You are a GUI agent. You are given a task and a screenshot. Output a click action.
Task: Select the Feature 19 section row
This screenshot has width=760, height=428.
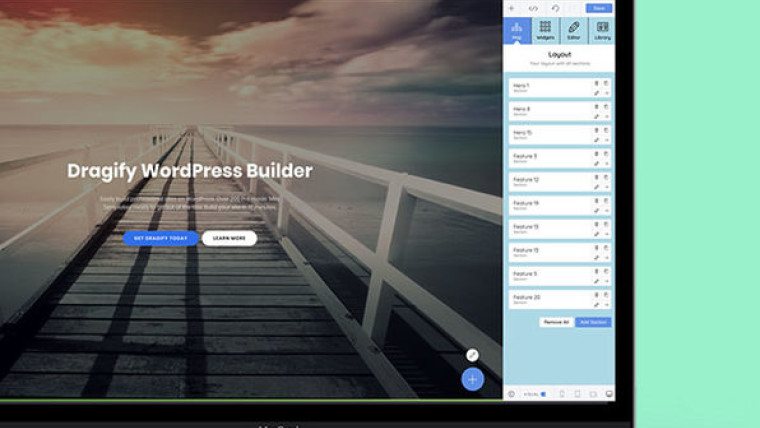tap(559, 206)
